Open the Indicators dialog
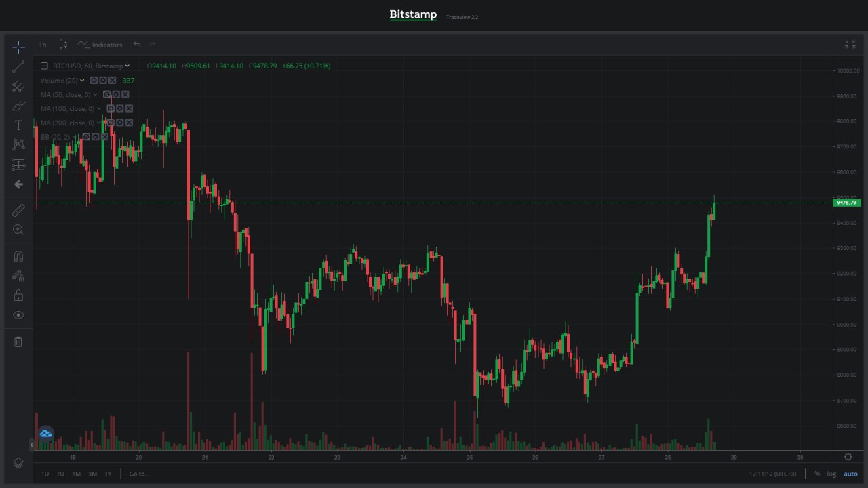Viewport: 868px width, 488px height. pyautogui.click(x=100, y=45)
